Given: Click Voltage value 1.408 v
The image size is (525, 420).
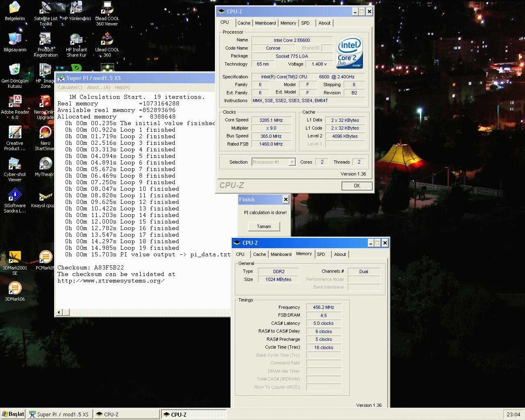Looking at the screenshot, I should (x=319, y=64).
